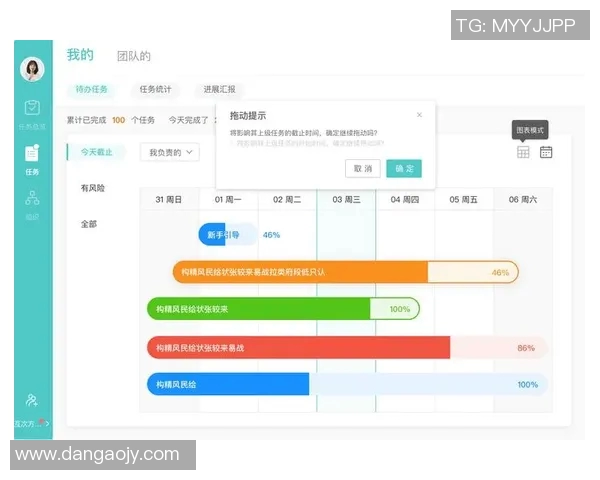Screen dimensions: 600x480
Task: Select the 今天截止 filter
Action: click(96, 152)
